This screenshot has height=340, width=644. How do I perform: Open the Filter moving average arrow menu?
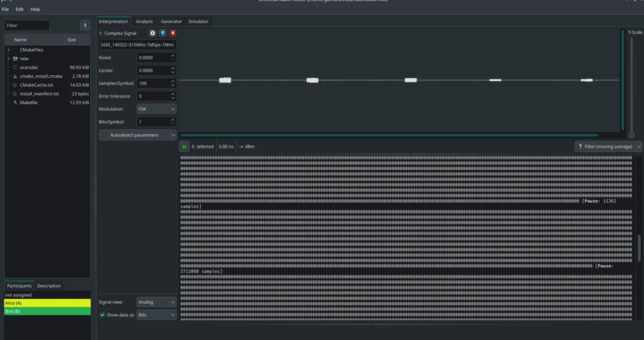coord(639,146)
